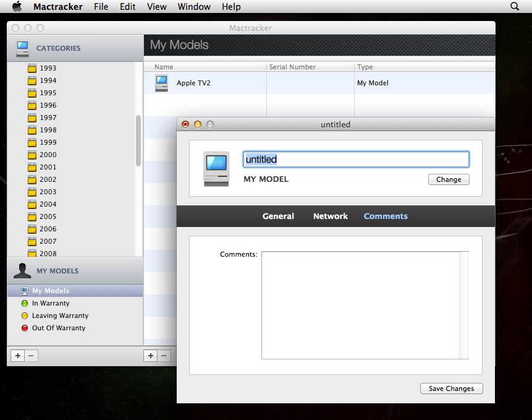Select My Models in the sidebar

[75, 291]
